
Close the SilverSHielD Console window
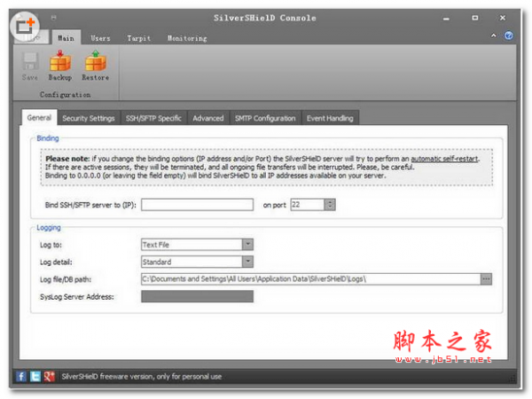coord(503,18)
